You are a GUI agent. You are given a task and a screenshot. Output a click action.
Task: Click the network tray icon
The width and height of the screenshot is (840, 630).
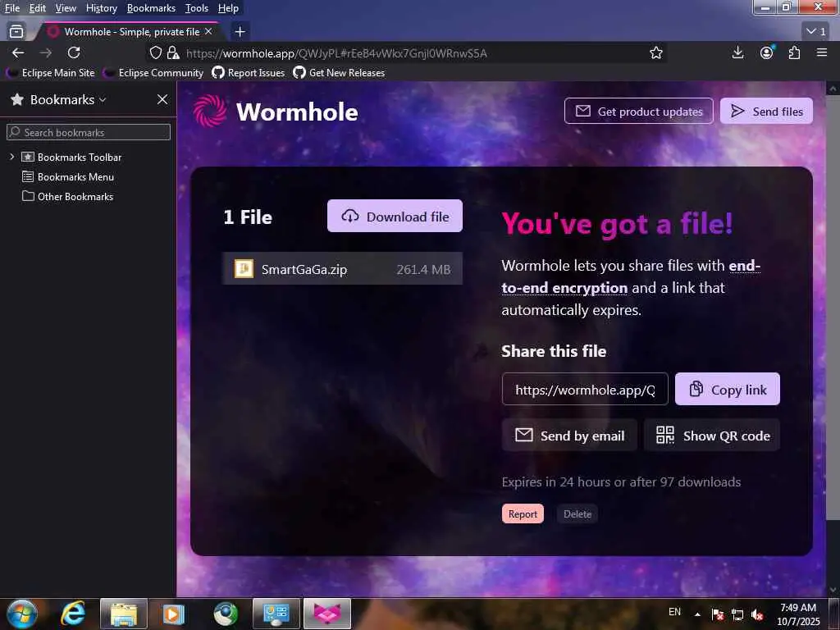(737, 614)
